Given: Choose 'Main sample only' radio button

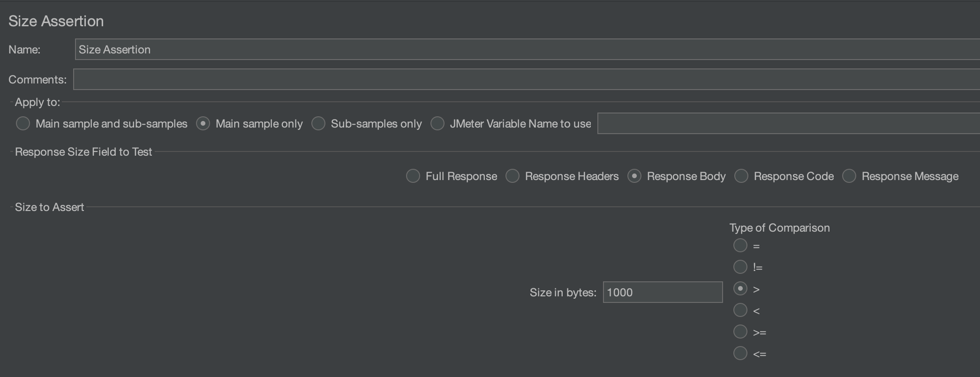Looking at the screenshot, I should tap(203, 124).
